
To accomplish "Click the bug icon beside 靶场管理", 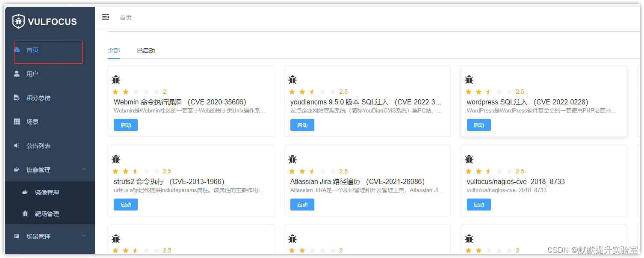I will 25,214.
